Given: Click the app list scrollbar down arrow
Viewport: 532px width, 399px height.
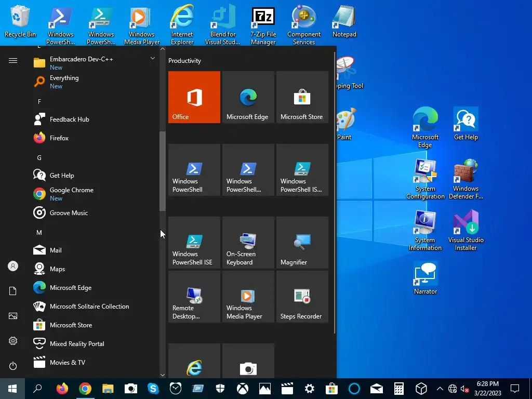Looking at the screenshot, I should point(163,375).
